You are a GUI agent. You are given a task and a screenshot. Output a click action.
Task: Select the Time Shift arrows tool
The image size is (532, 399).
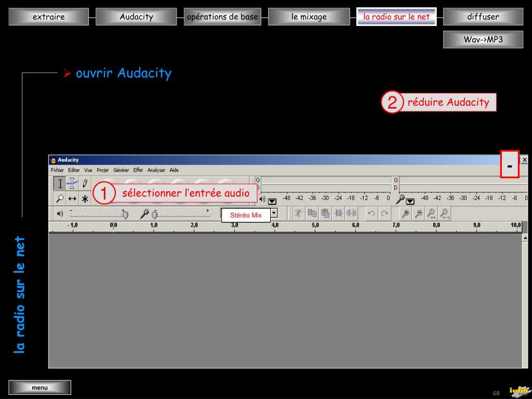72,198
